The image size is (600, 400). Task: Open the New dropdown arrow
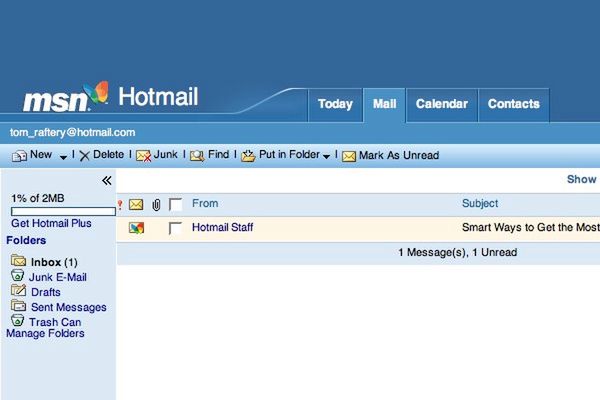pos(63,157)
